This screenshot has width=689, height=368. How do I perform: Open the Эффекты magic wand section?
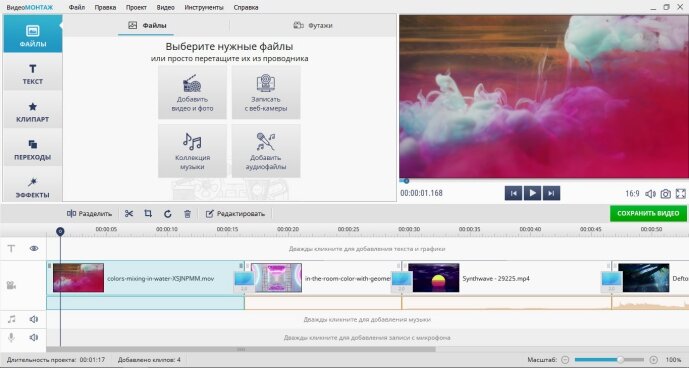33,187
